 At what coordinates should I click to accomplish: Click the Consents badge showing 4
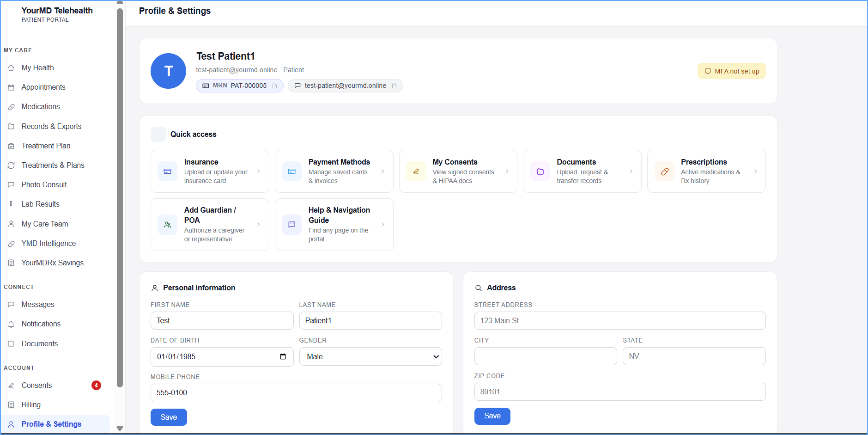coord(96,386)
